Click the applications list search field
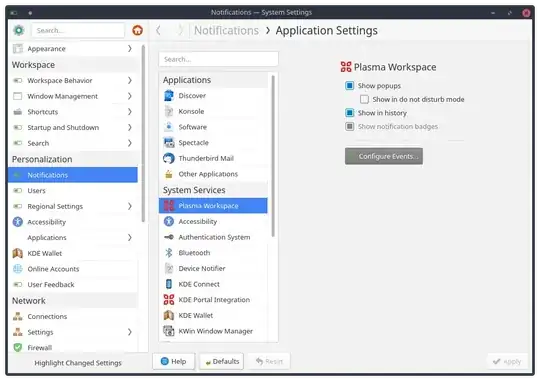Image resolution: width=540 pixels, height=381 pixels. tap(218, 59)
